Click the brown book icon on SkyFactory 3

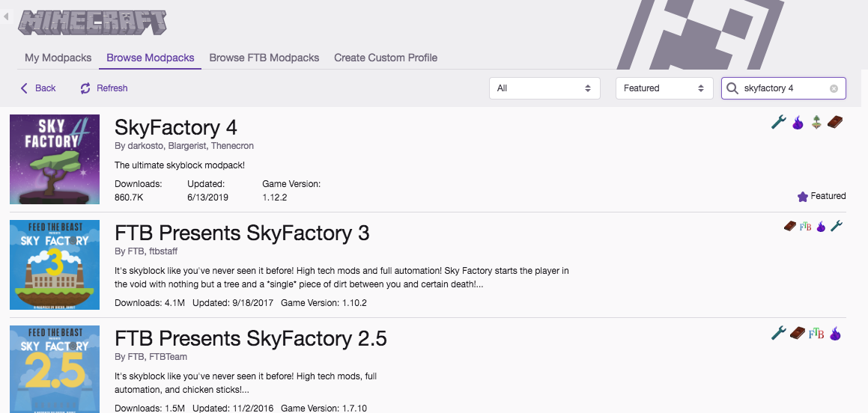coord(790,226)
